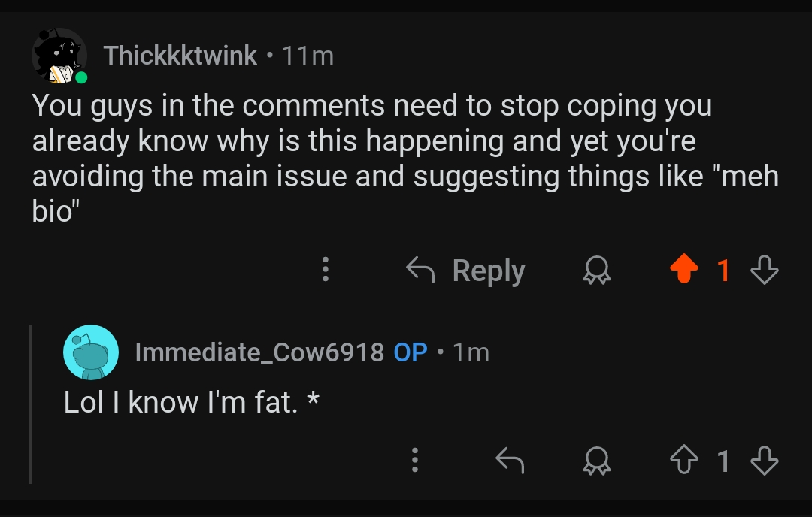
Task: Click the 11m timestamp on Thickkktwink's comment
Action: (308, 56)
